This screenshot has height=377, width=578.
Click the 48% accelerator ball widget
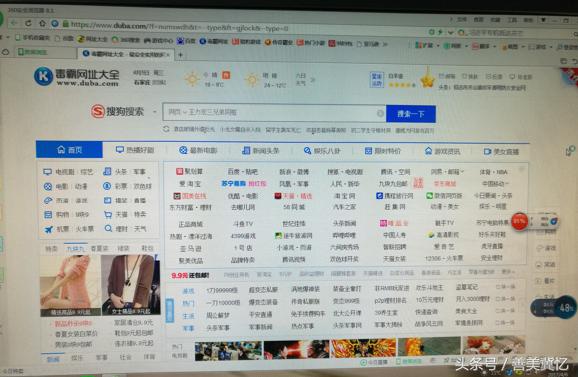coord(565,307)
